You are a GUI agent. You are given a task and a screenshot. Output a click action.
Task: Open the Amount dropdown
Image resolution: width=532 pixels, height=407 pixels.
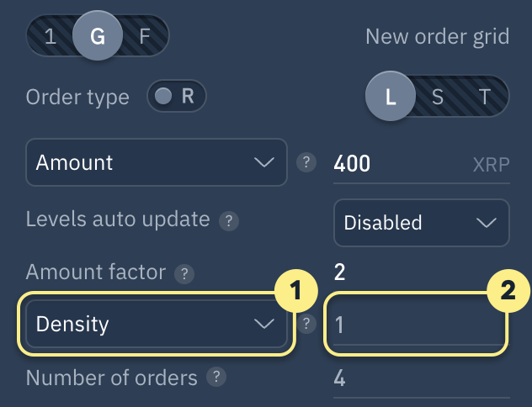tap(157, 162)
